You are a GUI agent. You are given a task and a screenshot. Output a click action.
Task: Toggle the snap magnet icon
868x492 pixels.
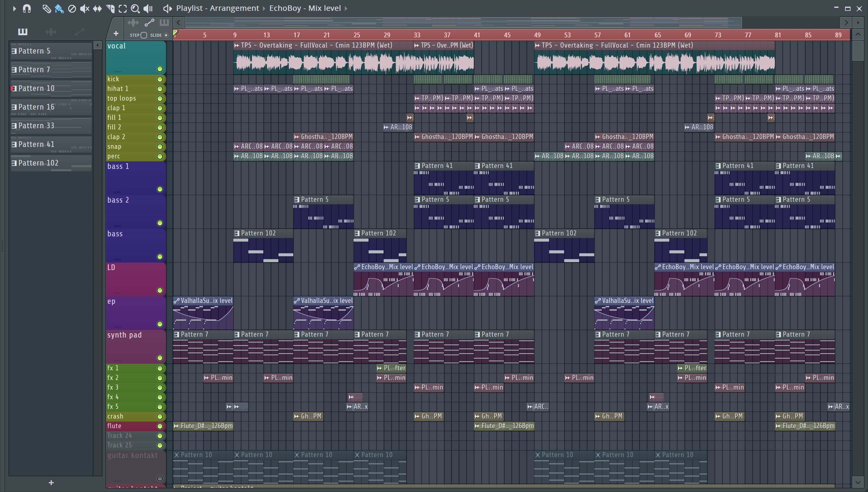click(27, 8)
